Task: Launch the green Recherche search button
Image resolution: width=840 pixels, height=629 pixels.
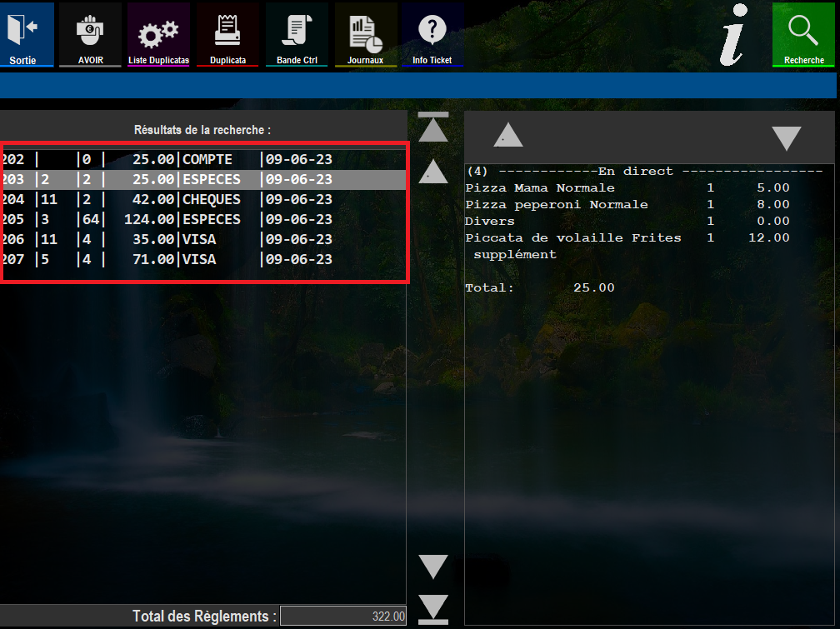Action: [x=803, y=35]
